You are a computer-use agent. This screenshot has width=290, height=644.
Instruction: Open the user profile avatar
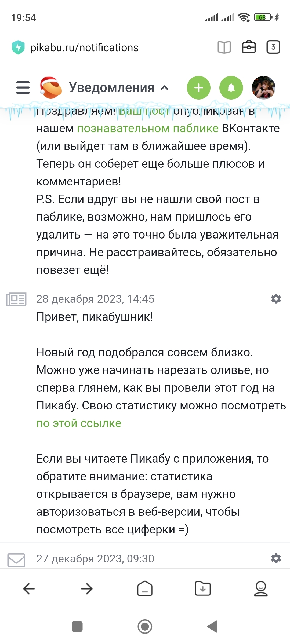263,88
